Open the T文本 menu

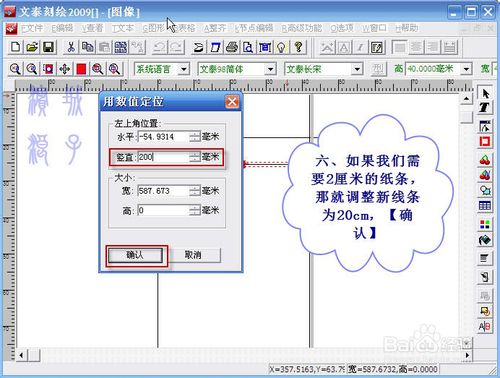[122, 28]
